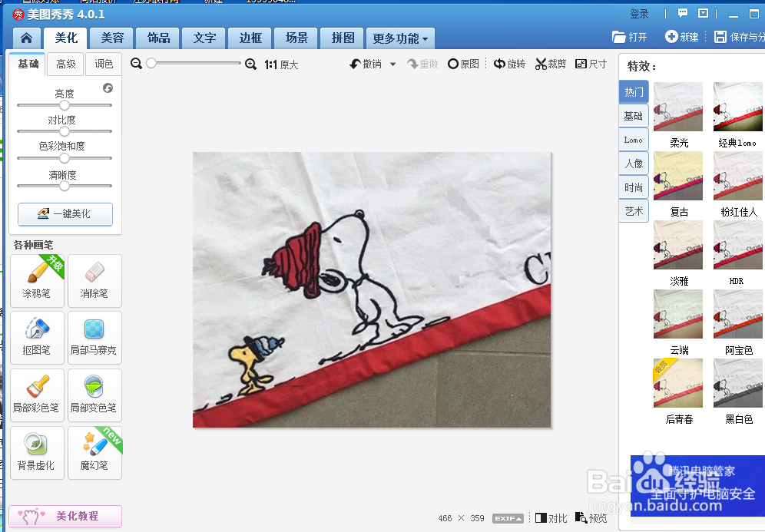Image resolution: width=765 pixels, height=532 pixels.
Task: Click the 打开 open file button
Action: click(x=629, y=37)
